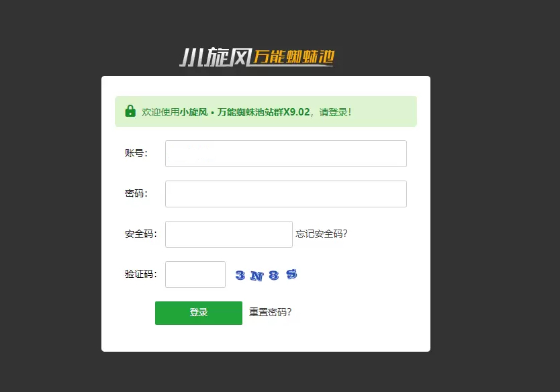The width and height of the screenshot is (560, 392).
Task: Click the green padlock icon in the banner
Action: [x=130, y=111]
